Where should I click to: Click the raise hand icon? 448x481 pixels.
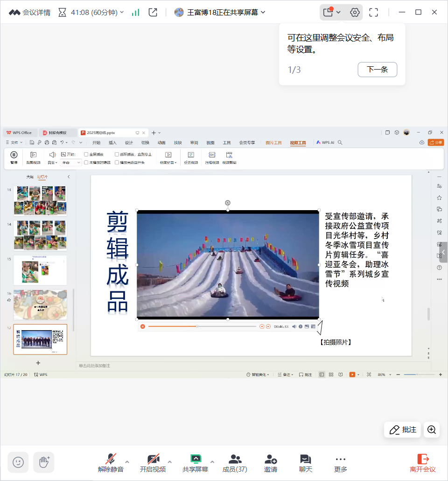(x=44, y=462)
